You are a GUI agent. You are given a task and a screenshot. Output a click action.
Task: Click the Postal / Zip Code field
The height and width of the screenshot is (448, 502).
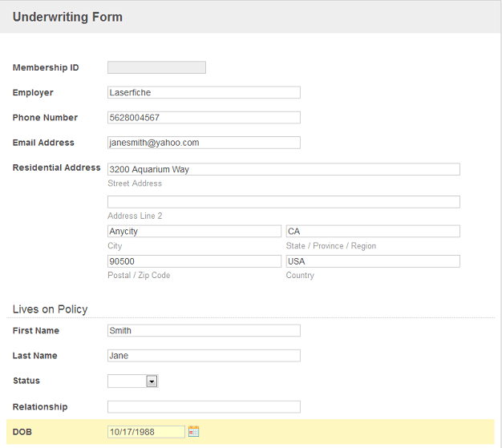194,261
